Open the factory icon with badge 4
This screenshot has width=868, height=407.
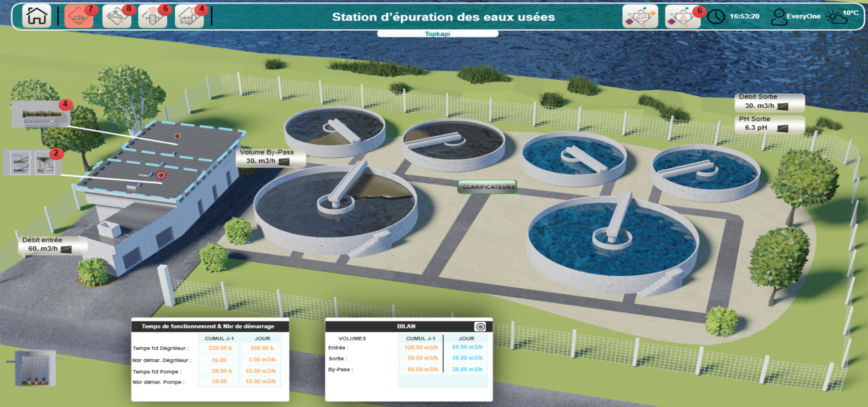(189, 17)
